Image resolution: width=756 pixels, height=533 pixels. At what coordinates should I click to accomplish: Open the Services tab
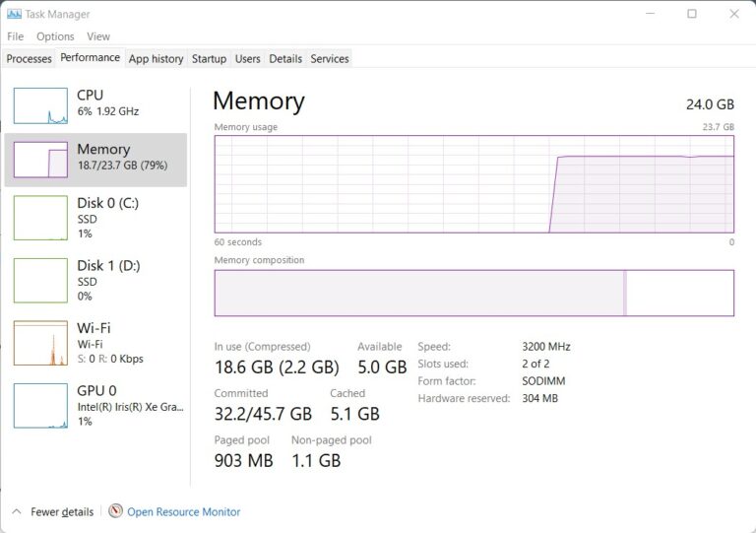tap(330, 59)
